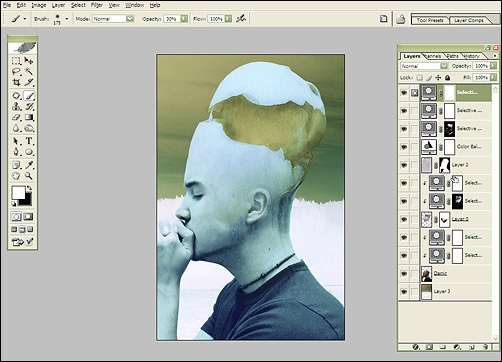Screen dimensions: 502x362
Task: Select the Eyedropper tool
Action: (x=29, y=165)
